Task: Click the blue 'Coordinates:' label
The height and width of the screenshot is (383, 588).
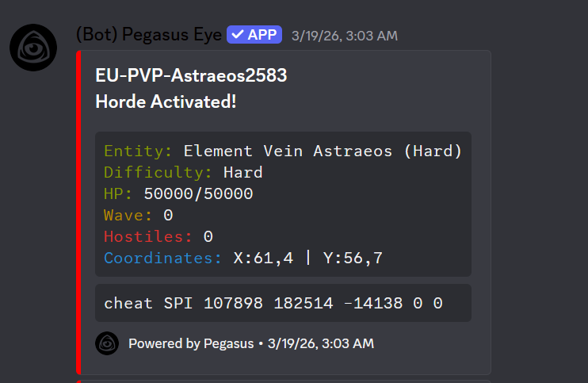Action: (163, 258)
